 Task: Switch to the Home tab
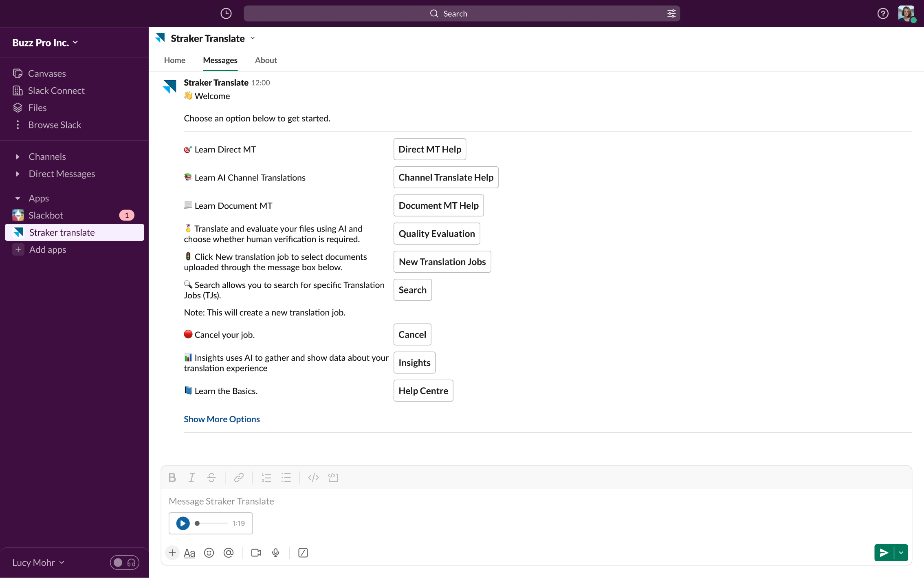tap(174, 60)
